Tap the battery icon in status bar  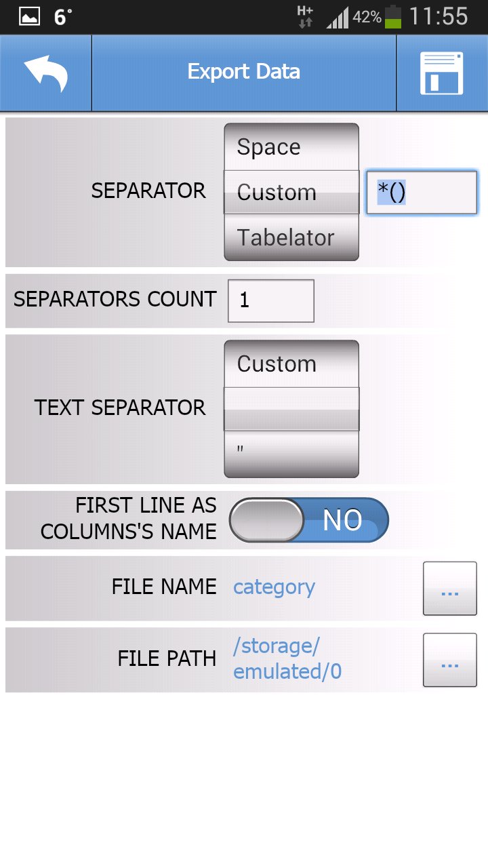pyautogui.click(x=393, y=17)
